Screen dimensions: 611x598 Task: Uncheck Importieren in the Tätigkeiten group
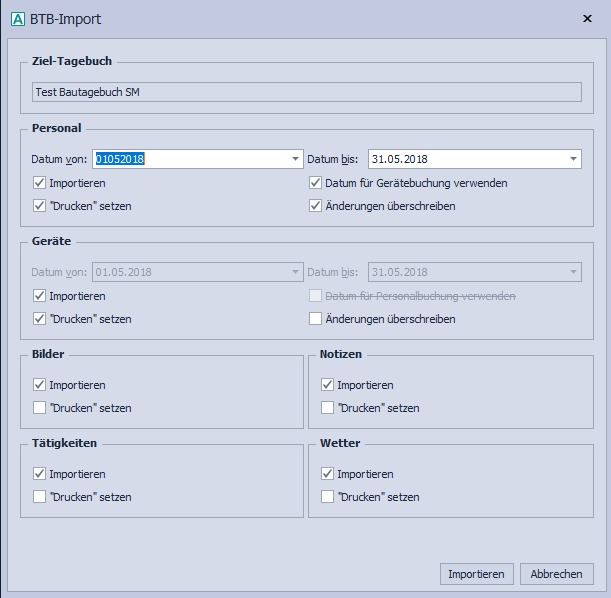click(39, 474)
